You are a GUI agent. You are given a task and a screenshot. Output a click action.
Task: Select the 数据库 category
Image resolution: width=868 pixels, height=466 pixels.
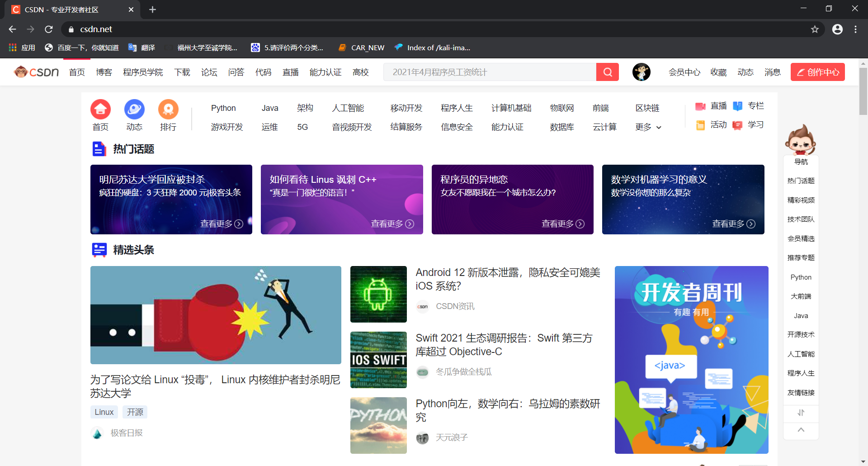[562, 127]
